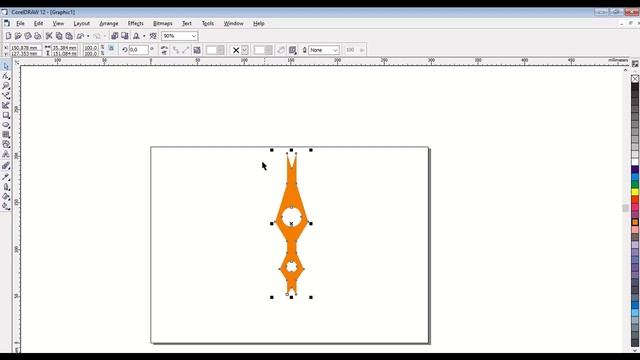Click the Cut scissors icon
640x360 pixels.
click(49, 36)
